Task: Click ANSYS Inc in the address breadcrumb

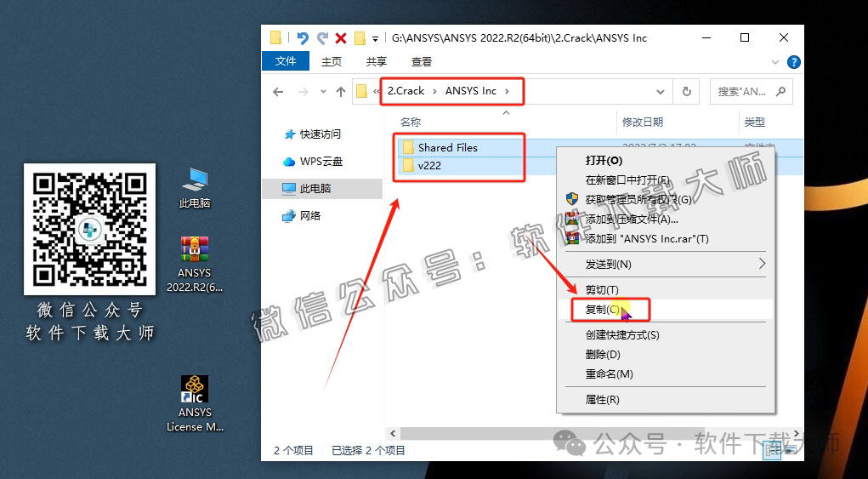Action: [x=471, y=91]
